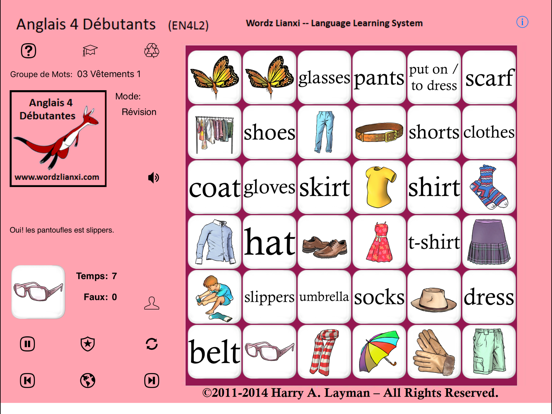Open the help question mark icon
The image size is (552, 414).
coord(29,51)
